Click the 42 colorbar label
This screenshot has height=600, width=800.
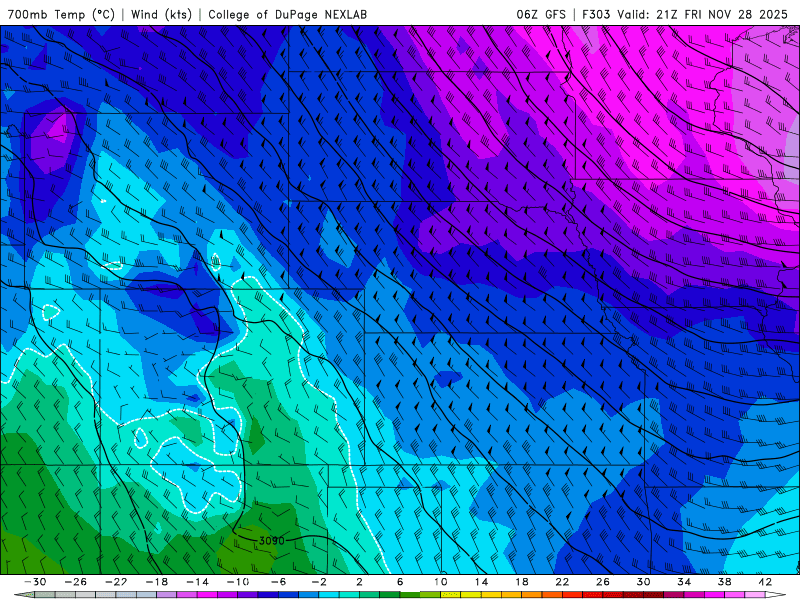tap(765, 582)
